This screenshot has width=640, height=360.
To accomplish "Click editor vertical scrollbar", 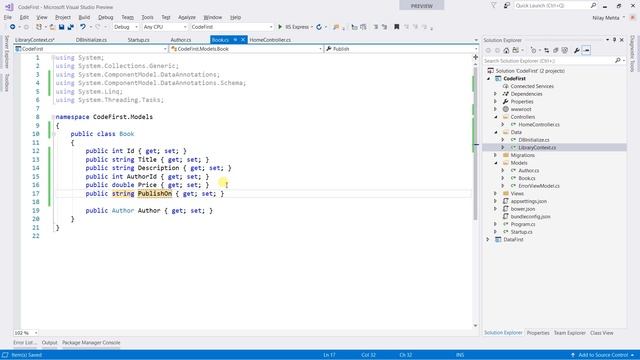I will [476, 143].
